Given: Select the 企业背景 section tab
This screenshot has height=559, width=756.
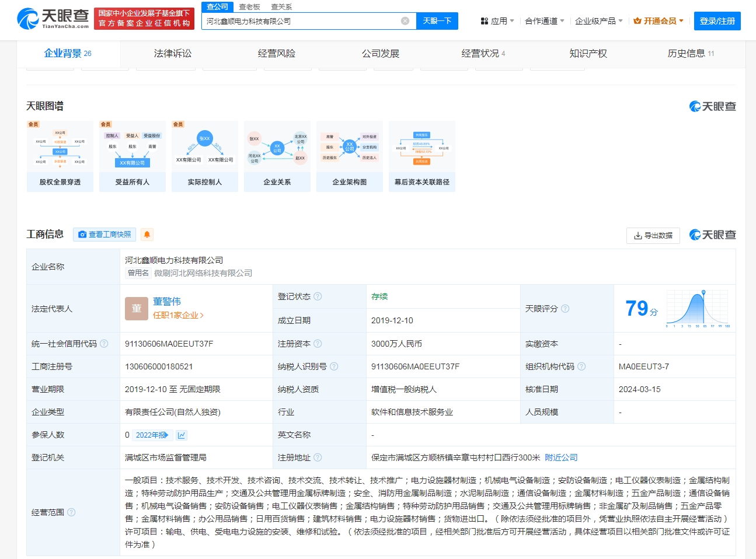Looking at the screenshot, I should 68,54.
